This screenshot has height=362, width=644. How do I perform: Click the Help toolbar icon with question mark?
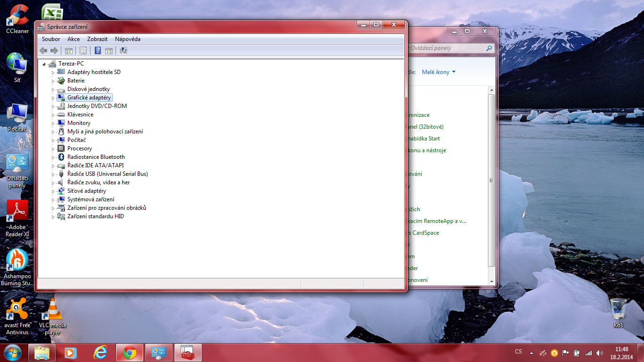point(98,50)
